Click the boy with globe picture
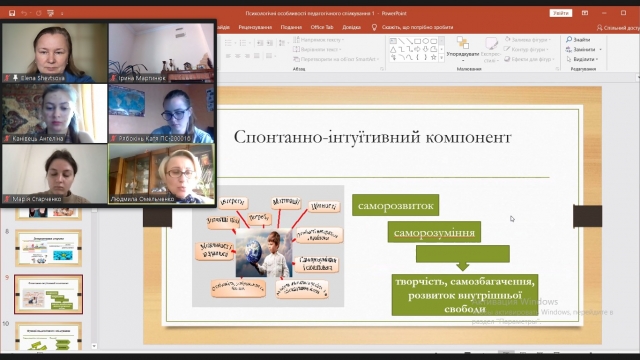Screen dimensions: 640x360 pos(264,253)
